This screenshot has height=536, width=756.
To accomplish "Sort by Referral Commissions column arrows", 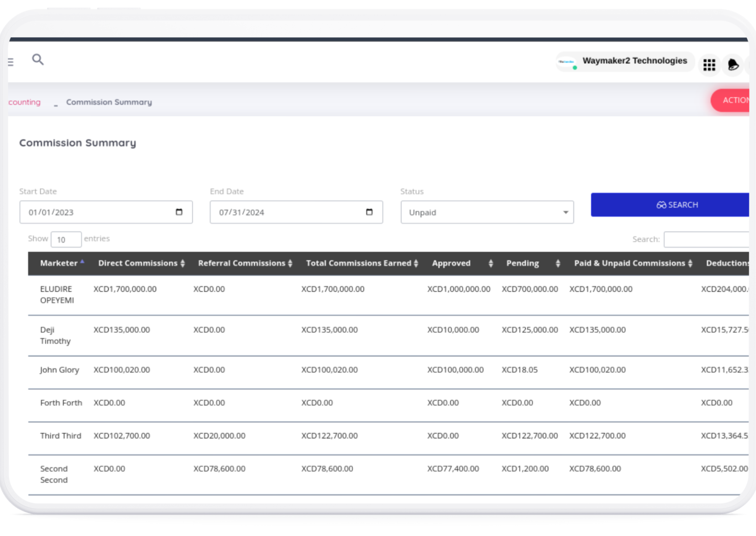I will pyautogui.click(x=290, y=263).
